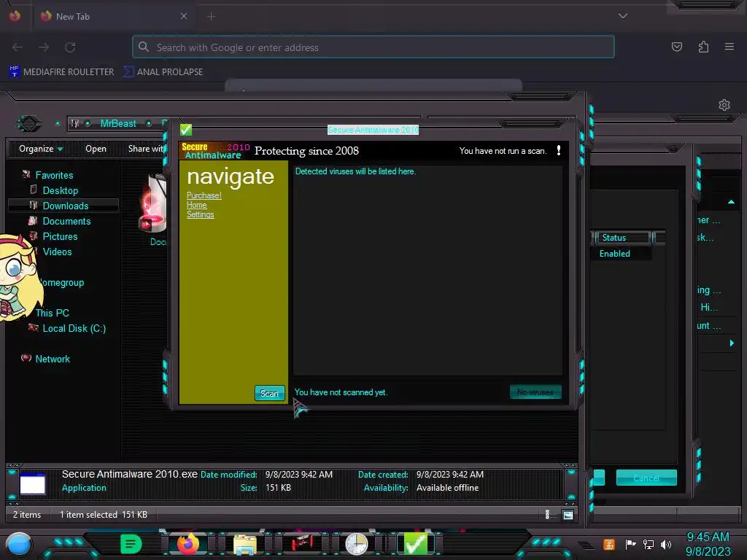Open the Home link in navigate panel
The width and height of the screenshot is (747, 560).
(x=197, y=205)
